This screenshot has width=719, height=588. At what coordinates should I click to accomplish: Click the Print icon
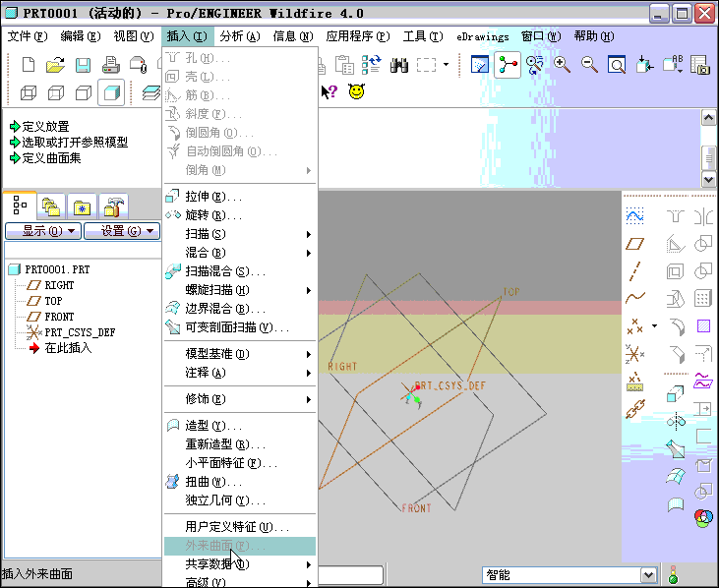click(x=111, y=65)
